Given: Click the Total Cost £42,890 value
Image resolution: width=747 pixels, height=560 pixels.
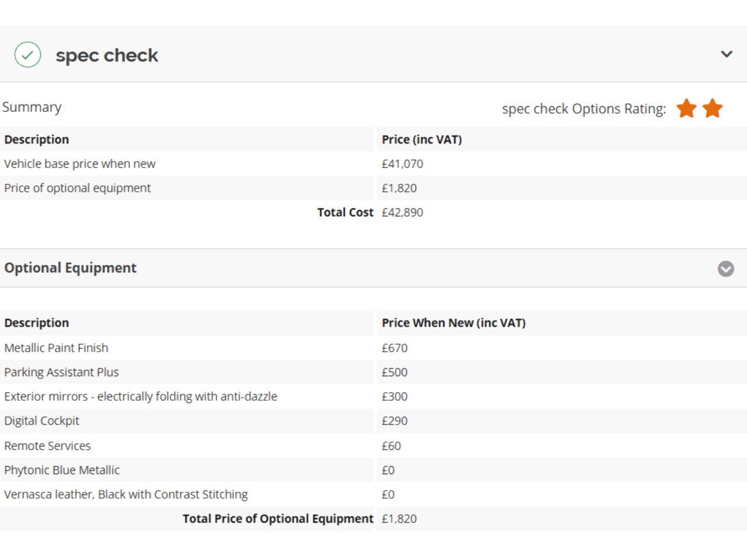Looking at the screenshot, I should point(403,212).
